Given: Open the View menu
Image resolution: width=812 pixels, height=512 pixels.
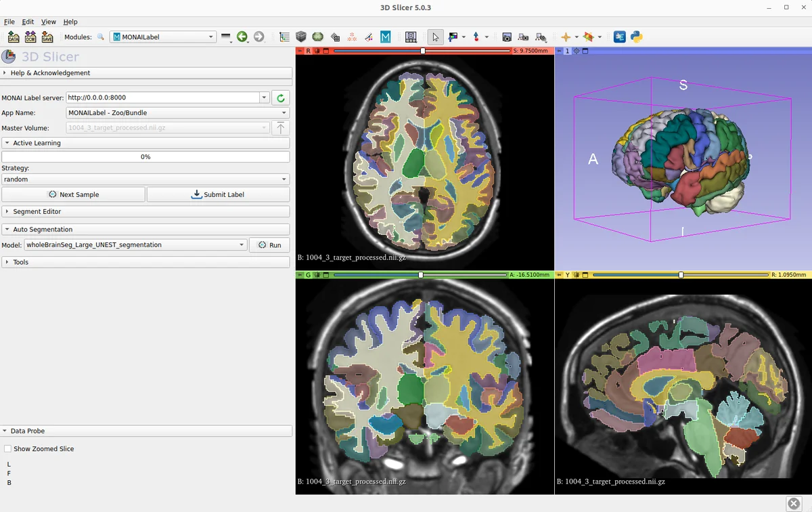Looking at the screenshot, I should [x=48, y=22].
